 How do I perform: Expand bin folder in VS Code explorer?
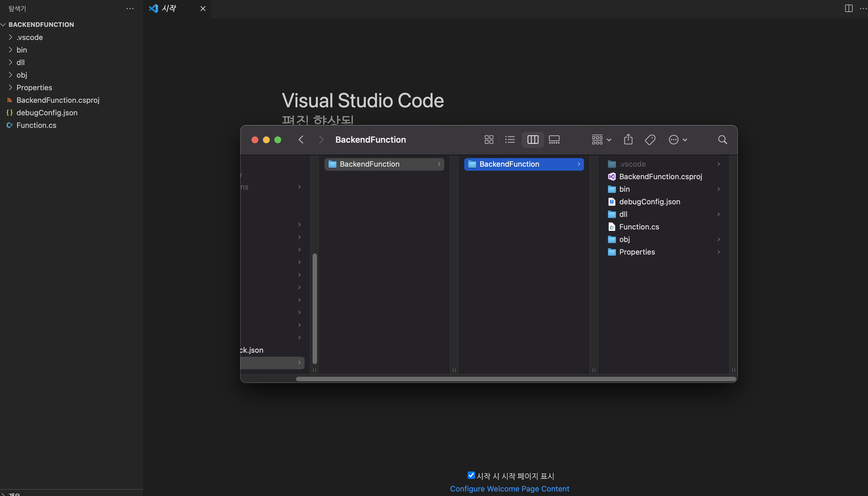click(72, 50)
